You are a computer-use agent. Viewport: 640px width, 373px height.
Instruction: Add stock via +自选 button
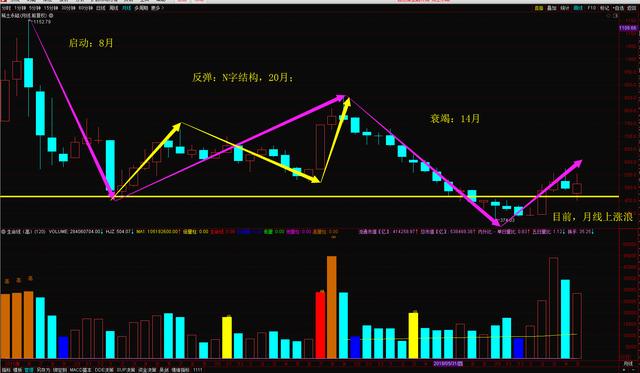(x=619, y=8)
